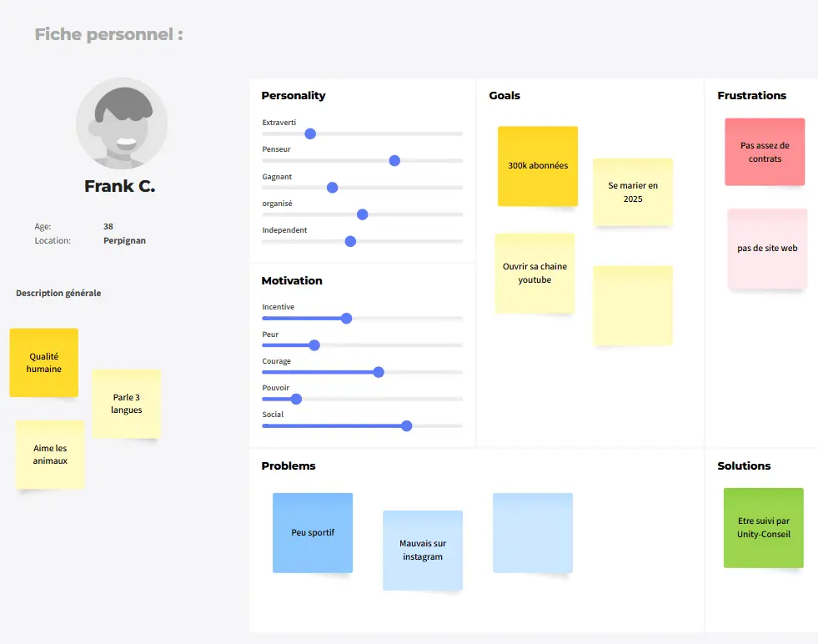Select the 'Peu sportif' blue note
The image size is (818, 644).
(x=313, y=532)
